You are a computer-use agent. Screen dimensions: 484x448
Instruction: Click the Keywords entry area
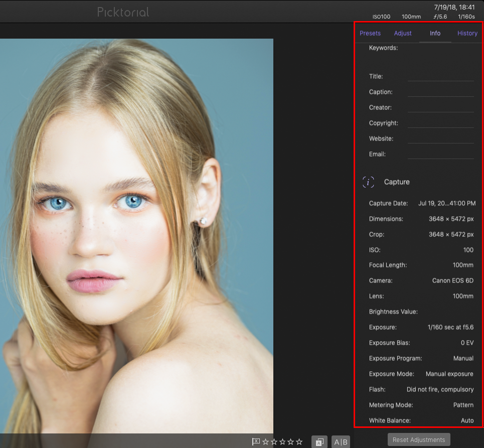pos(421,58)
